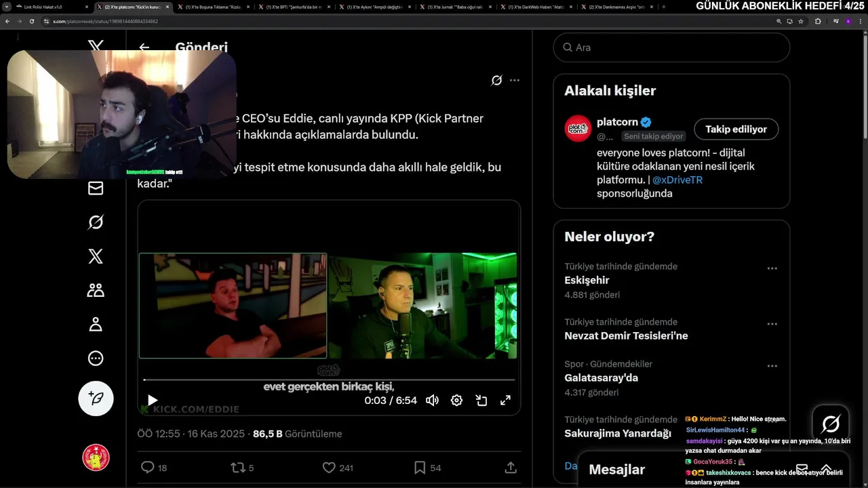Seek on the video progress bar
The height and width of the screenshot is (488, 868).
pos(329,380)
